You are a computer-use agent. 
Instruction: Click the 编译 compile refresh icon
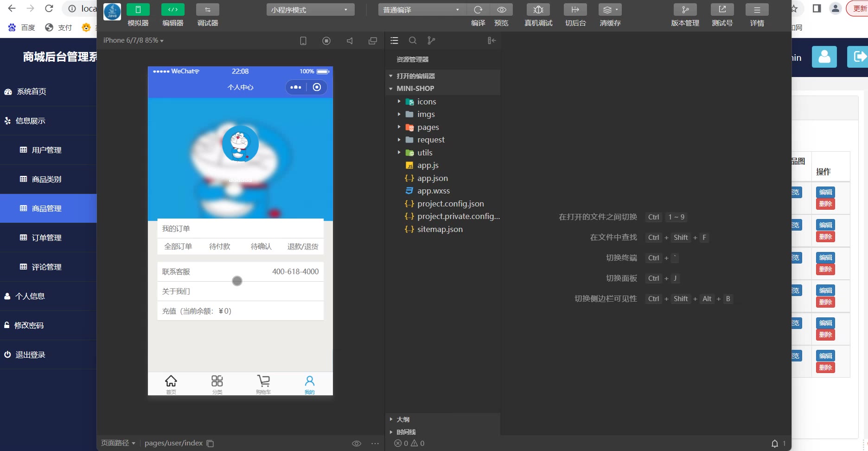[x=478, y=10]
